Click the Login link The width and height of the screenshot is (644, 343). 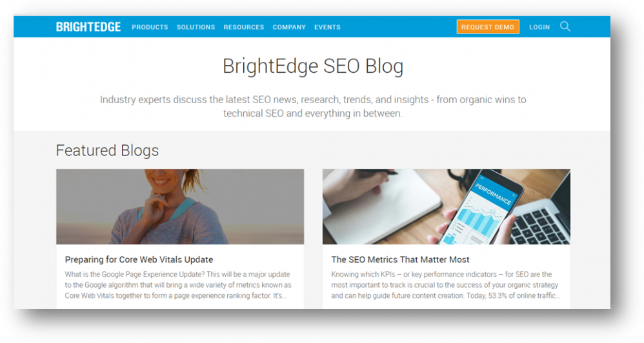pyautogui.click(x=539, y=27)
